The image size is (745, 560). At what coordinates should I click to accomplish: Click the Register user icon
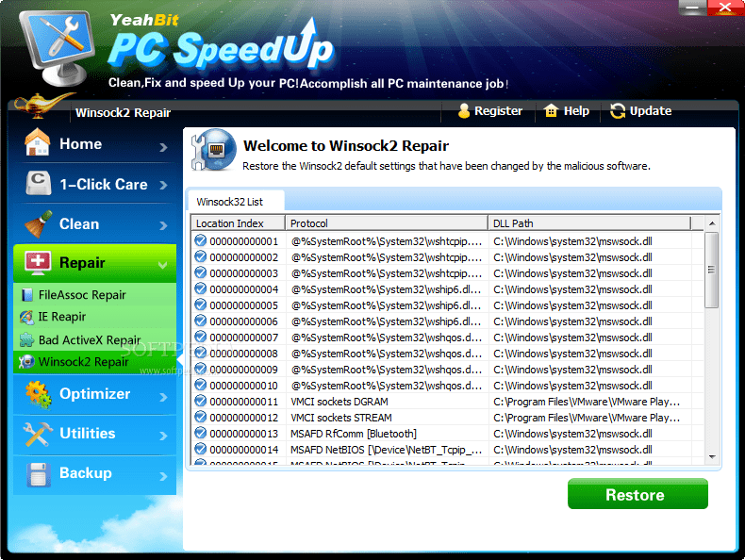tap(464, 111)
